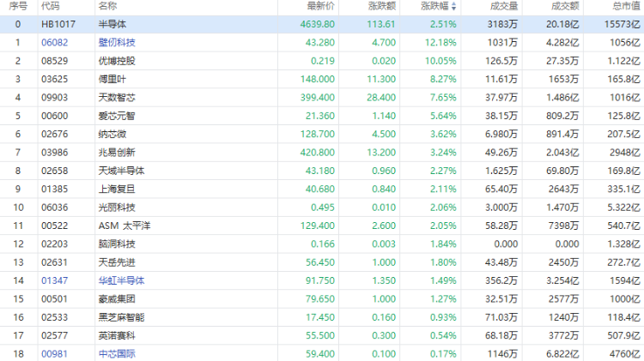Image resolution: width=644 pixels, height=361 pixels.
Task: Click turnover 6.822亿
Action: [x=562, y=354]
